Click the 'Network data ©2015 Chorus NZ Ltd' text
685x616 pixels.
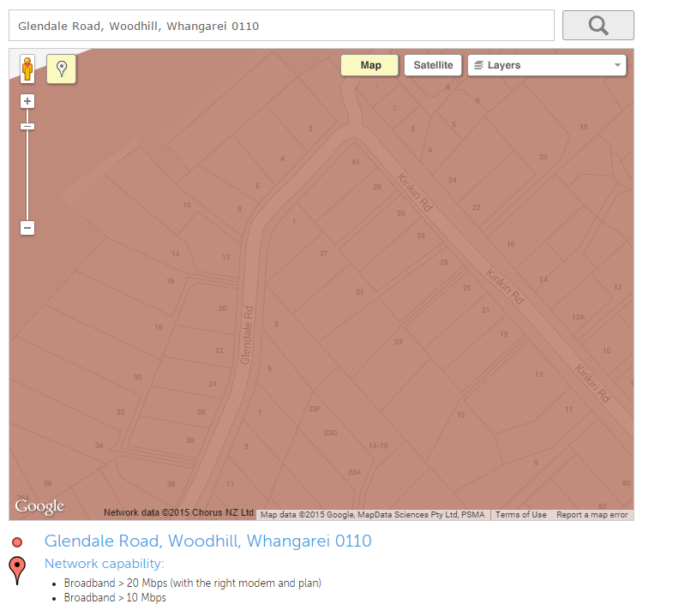pos(178,512)
